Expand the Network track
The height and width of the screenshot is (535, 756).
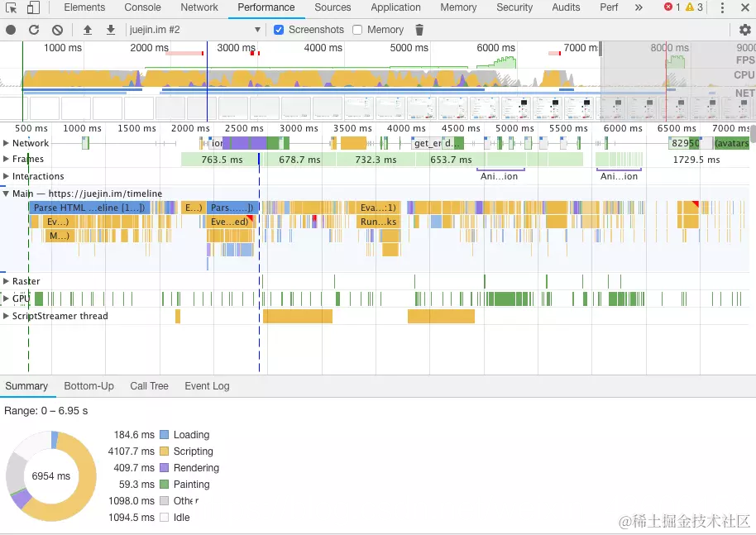(x=6, y=143)
